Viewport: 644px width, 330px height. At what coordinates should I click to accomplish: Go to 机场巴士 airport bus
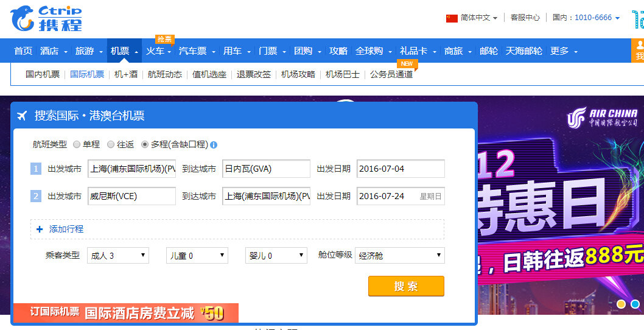343,74
